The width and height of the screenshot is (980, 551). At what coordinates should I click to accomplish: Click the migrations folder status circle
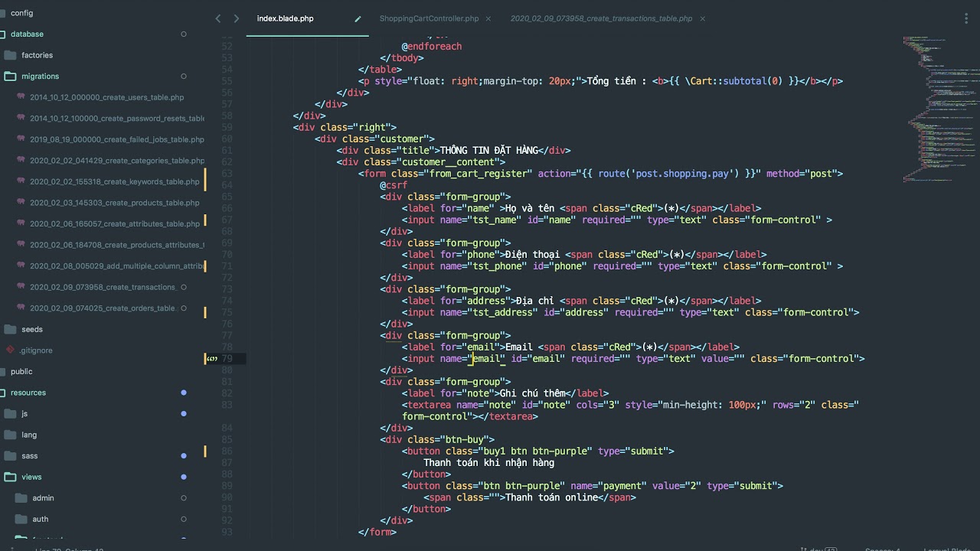184,76
